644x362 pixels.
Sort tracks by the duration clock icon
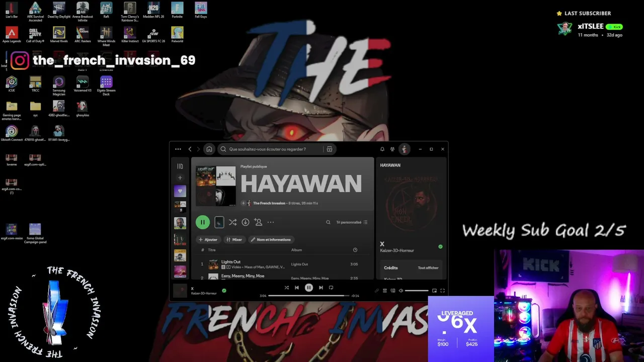[355, 250]
